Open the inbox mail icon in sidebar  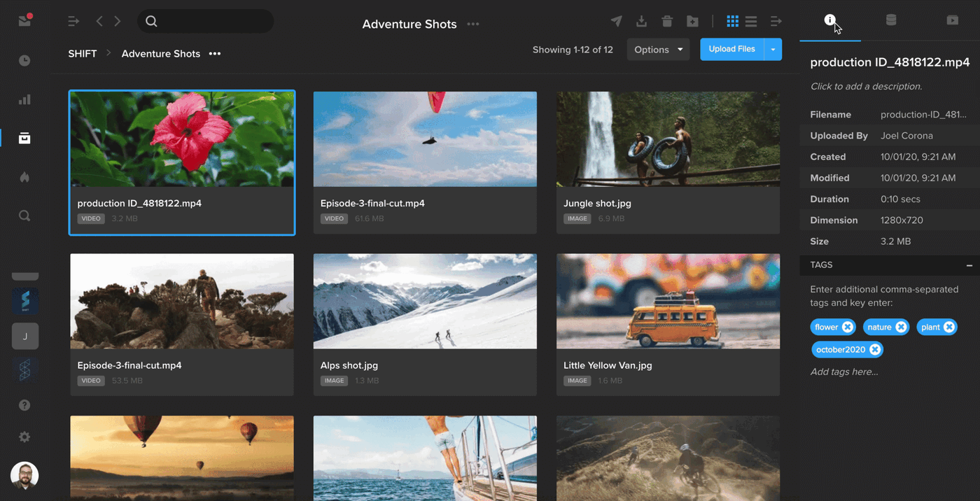pyautogui.click(x=24, y=20)
